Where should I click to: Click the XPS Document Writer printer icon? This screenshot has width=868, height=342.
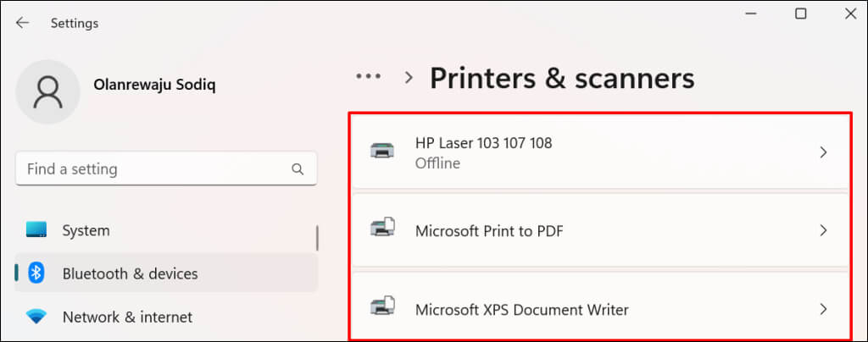382,308
